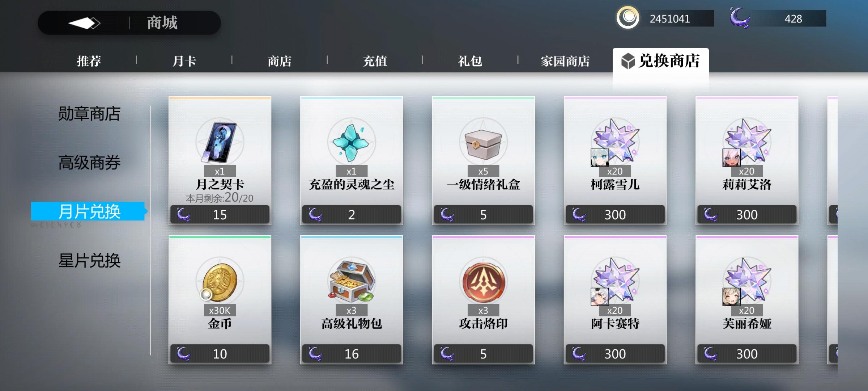Open the 勋章商店 sidebar section
This screenshot has height=391, width=868.
click(x=89, y=114)
